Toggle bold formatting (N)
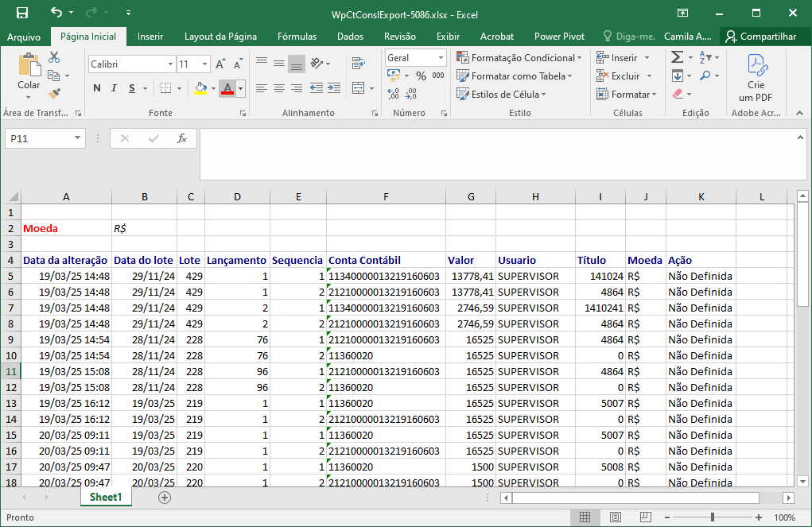 click(97, 88)
